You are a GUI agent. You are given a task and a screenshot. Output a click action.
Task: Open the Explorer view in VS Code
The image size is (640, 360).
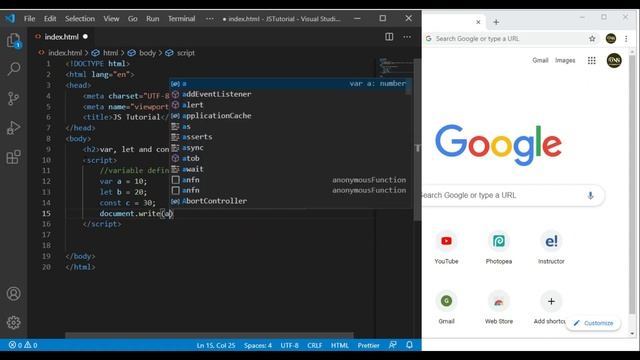13,41
